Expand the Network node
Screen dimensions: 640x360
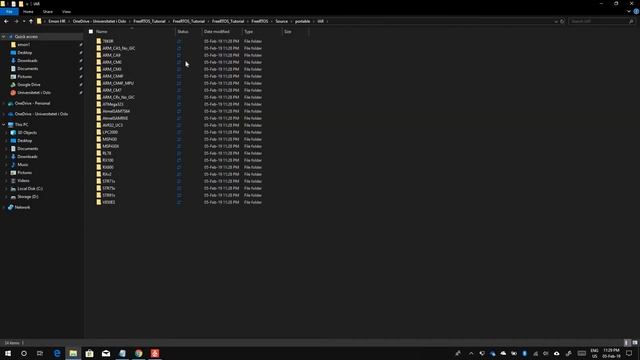point(4,207)
